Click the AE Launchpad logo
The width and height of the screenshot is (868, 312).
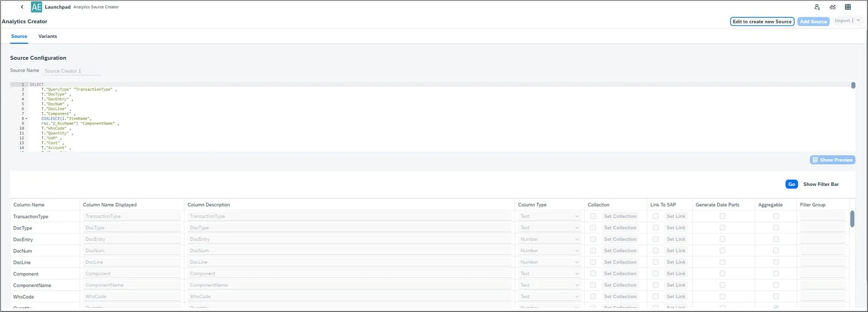coord(36,7)
